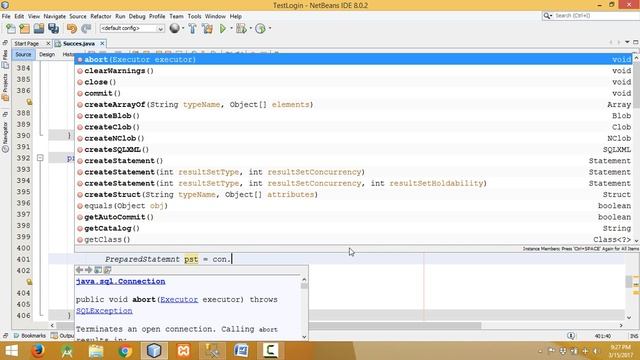
Task: Click the javadoc open source icon
Action: click(107, 270)
